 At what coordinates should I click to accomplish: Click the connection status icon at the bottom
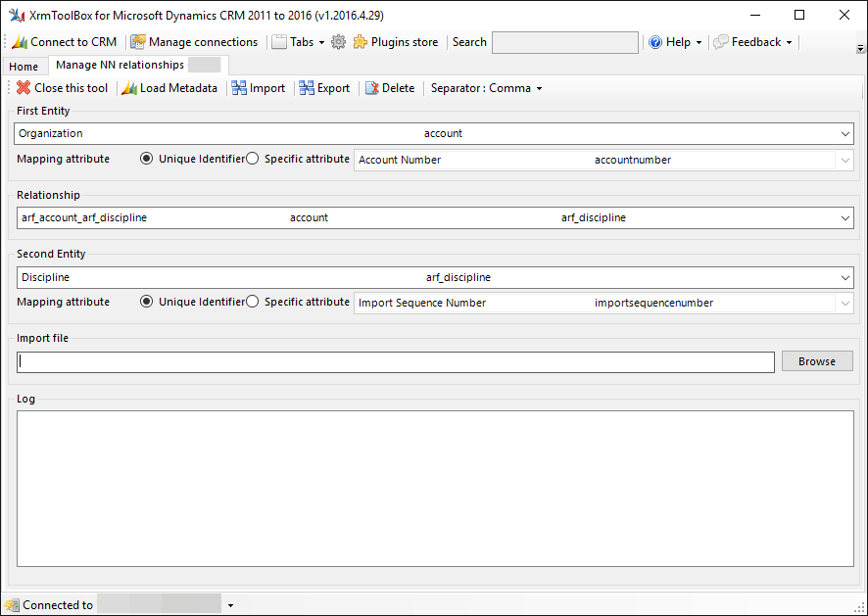(11, 605)
